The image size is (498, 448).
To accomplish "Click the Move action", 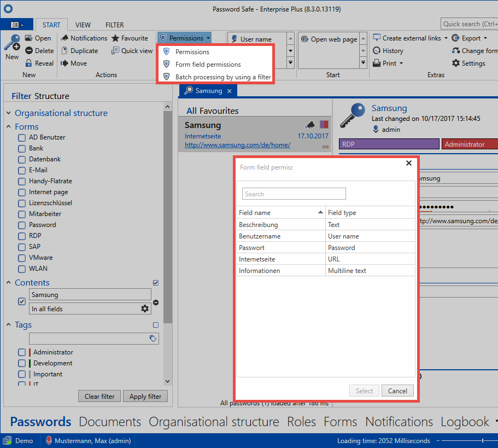I will point(74,63).
